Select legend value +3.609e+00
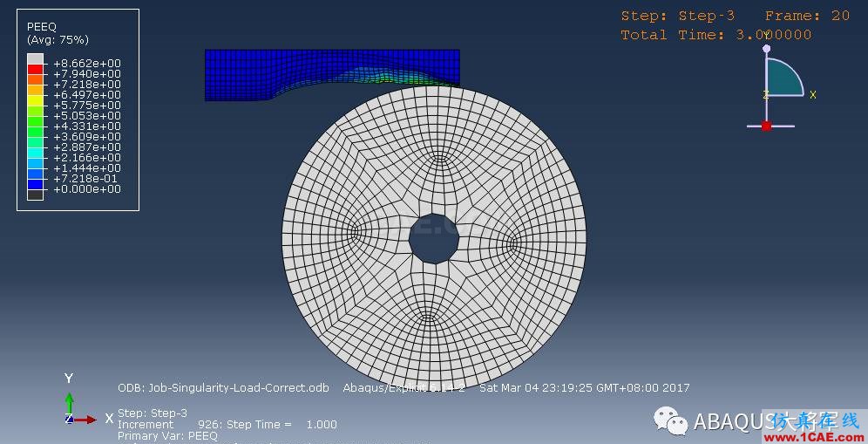The height and width of the screenshot is (444, 868). pyautogui.click(x=87, y=137)
